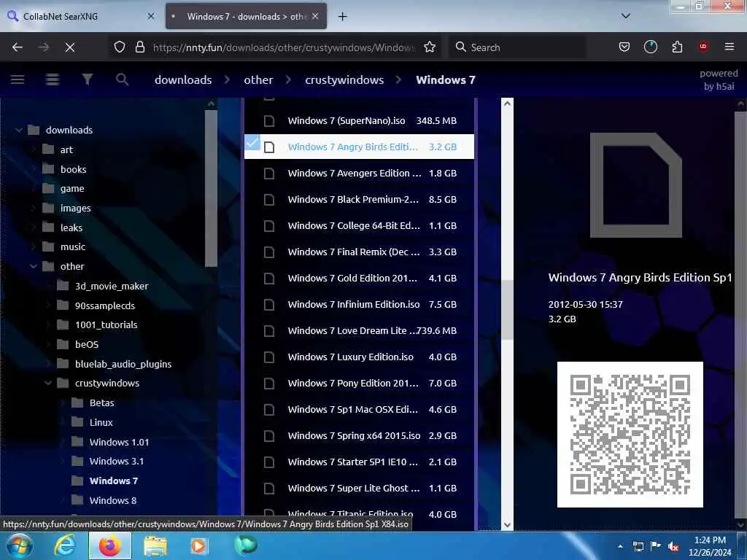Screen dimensions: 747x560
Task: Click the Windows 7 breadcrumb
Action: (446, 79)
